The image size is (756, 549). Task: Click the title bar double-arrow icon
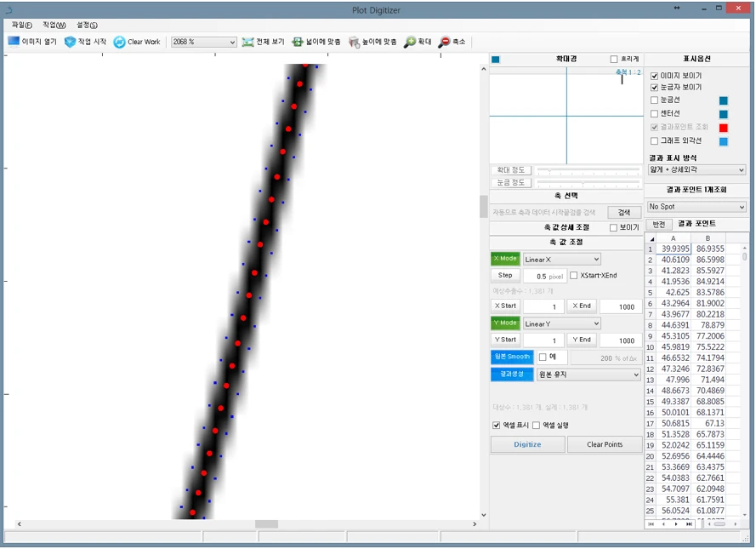[x=677, y=9]
